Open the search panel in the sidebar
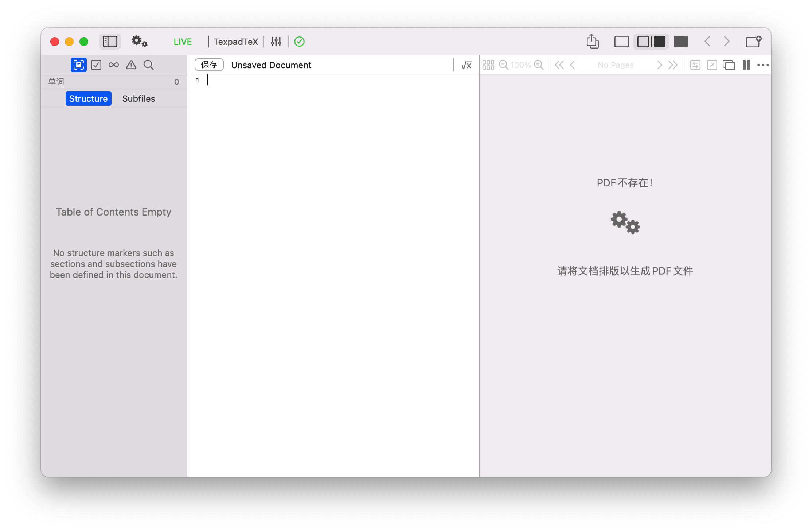The height and width of the screenshot is (531, 812). tap(148, 65)
